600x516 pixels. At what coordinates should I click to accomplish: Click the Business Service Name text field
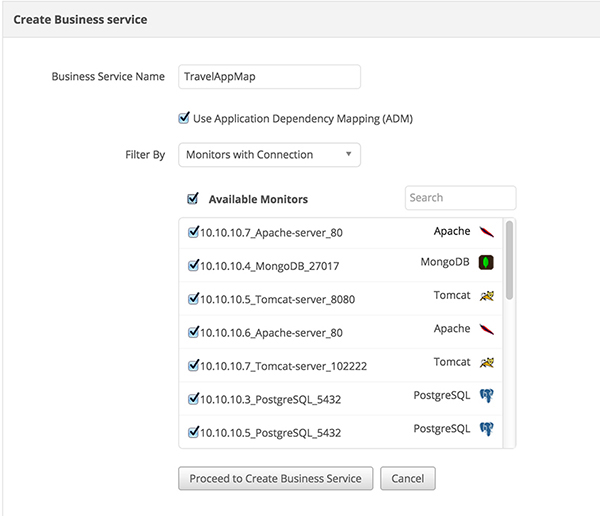click(x=269, y=77)
